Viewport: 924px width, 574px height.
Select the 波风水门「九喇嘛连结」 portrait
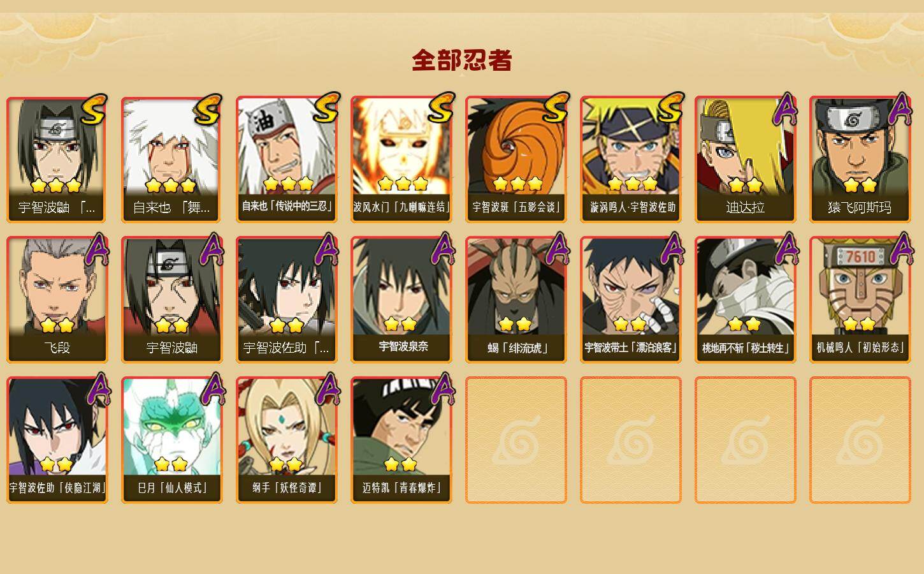tap(401, 145)
